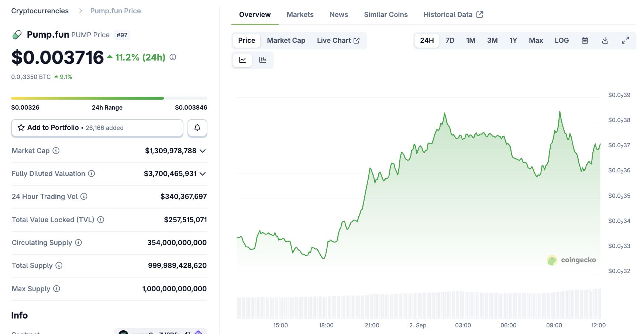Open the calendar date range picker
Viewport: 644px width, 334px height.
[584, 41]
